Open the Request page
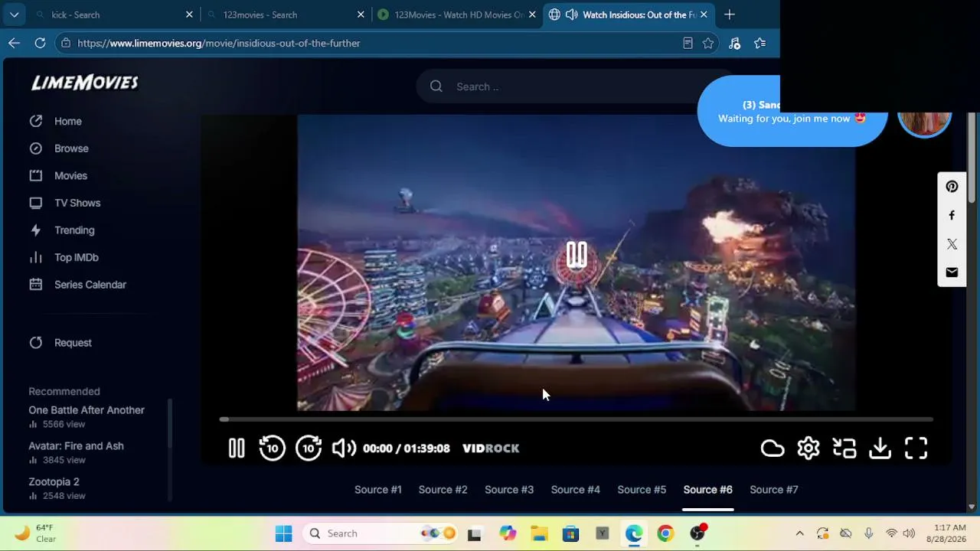Screen dimensions: 980x551 pos(73,343)
